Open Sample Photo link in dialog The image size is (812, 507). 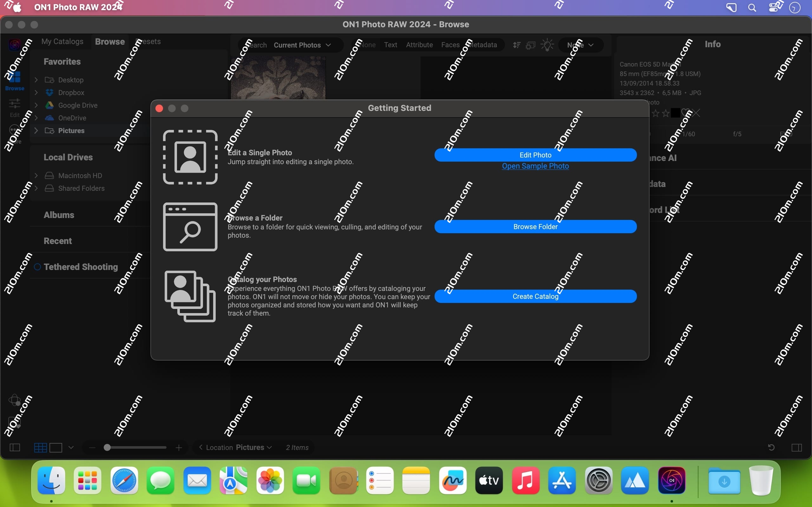535,166
